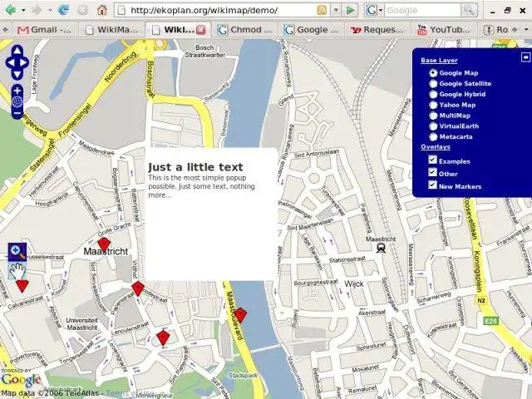Pan the map down
The height and width of the screenshot is (399, 532).
pyautogui.click(x=17, y=74)
